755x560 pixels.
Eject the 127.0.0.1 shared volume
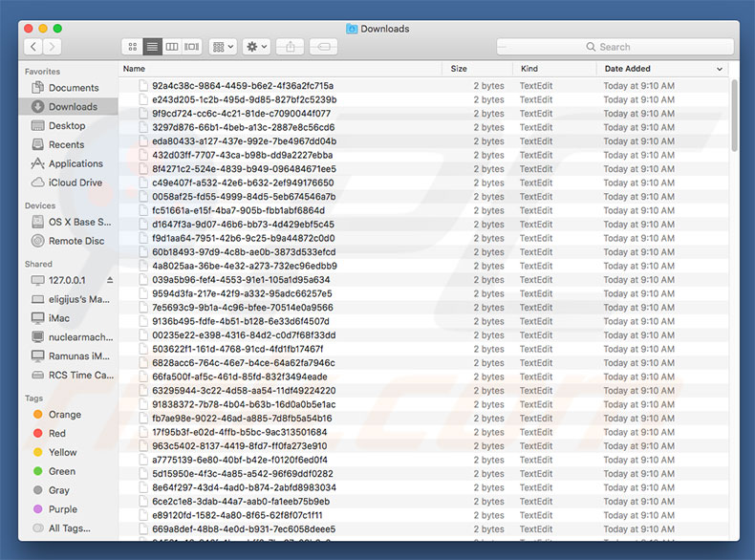(109, 280)
